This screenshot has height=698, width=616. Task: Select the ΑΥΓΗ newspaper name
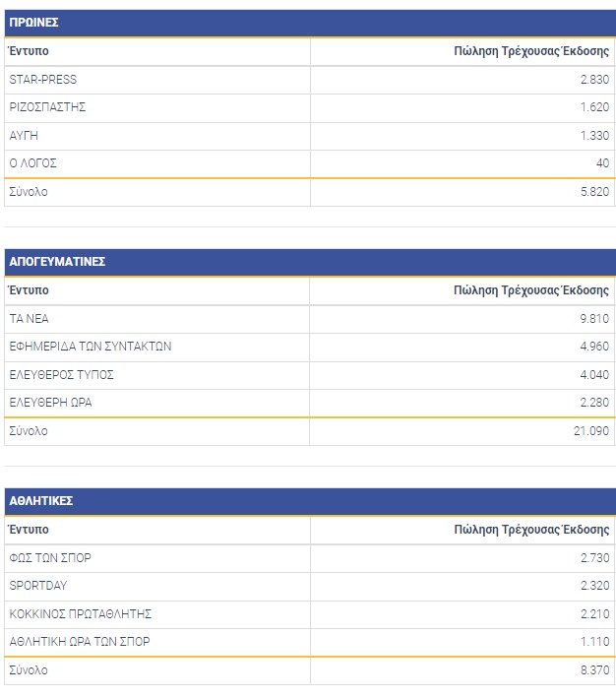pos(24,136)
